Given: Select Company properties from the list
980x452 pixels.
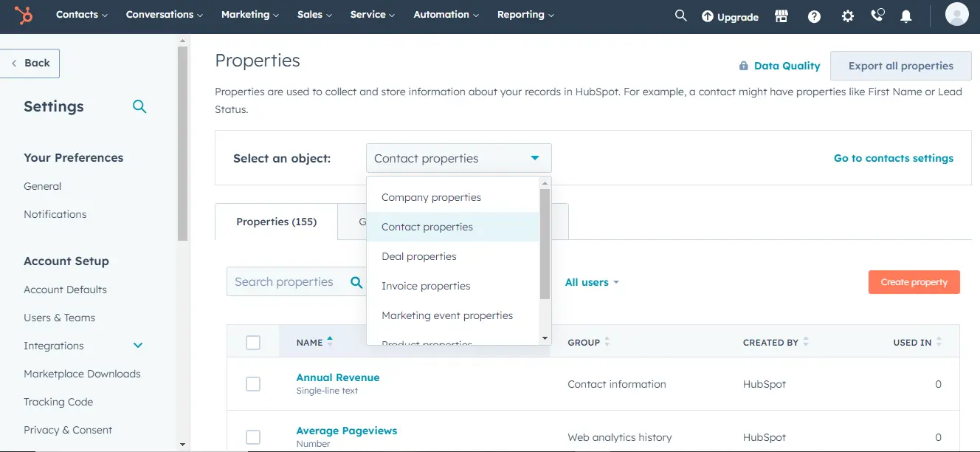Looking at the screenshot, I should (453, 197).
